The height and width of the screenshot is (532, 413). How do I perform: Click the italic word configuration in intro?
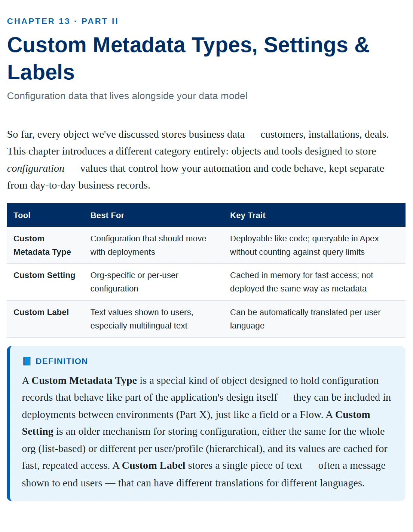click(36, 168)
